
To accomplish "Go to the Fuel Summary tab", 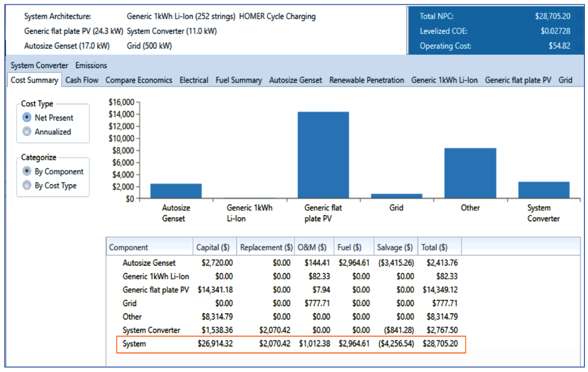I will [x=238, y=80].
